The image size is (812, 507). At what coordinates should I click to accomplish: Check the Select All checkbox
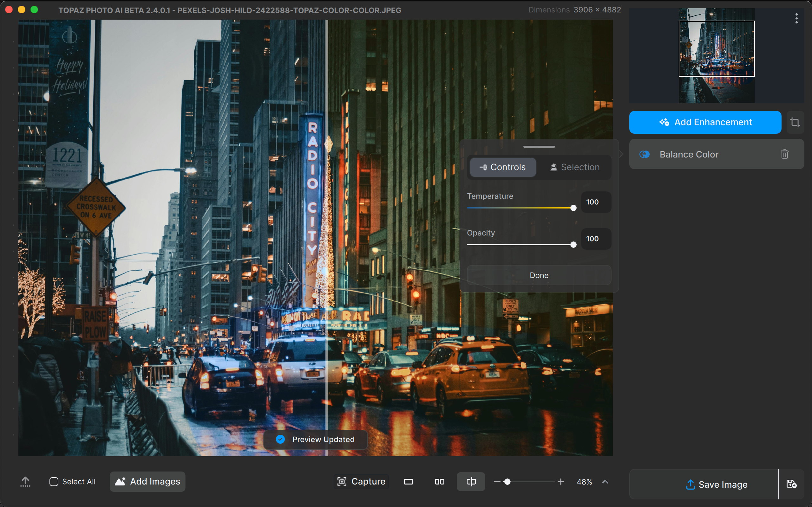click(x=54, y=482)
